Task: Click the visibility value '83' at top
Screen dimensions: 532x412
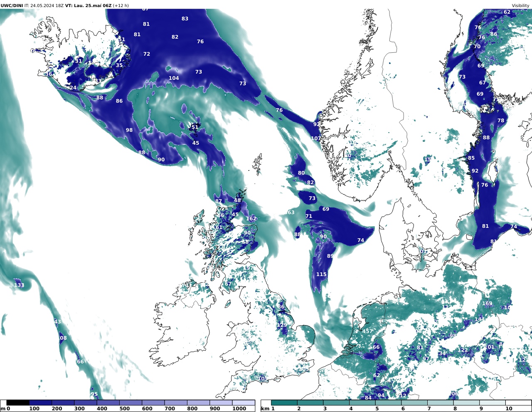Action: [x=185, y=19]
